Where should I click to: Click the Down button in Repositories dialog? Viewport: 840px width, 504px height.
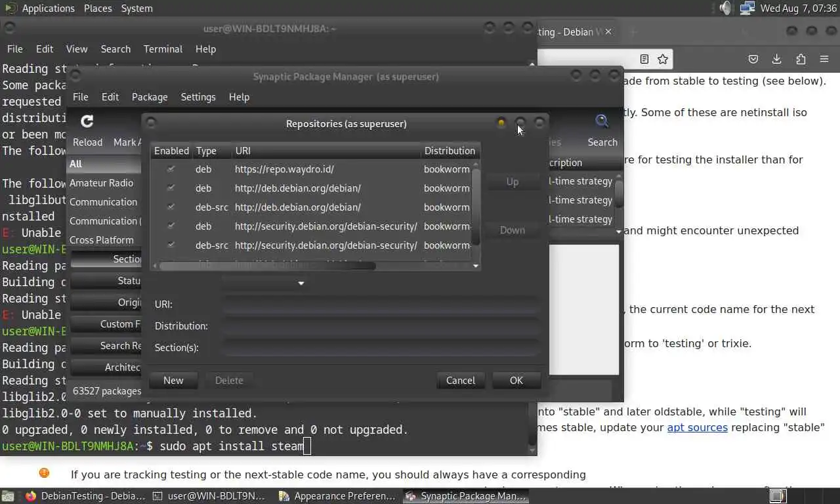click(512, 230)
